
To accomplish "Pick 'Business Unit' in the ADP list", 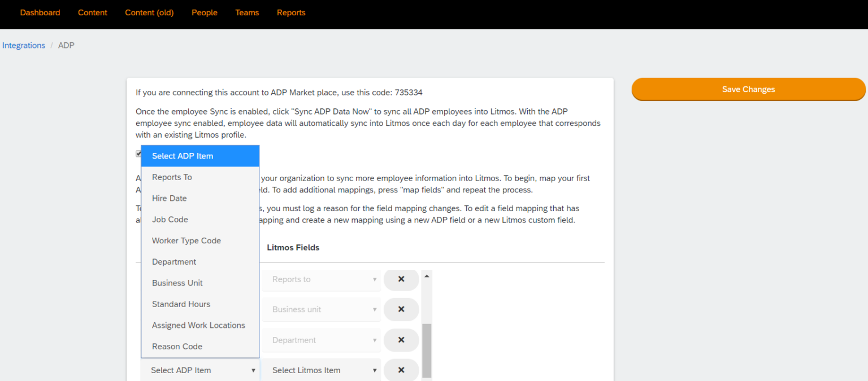I will (x=200, y=283).
